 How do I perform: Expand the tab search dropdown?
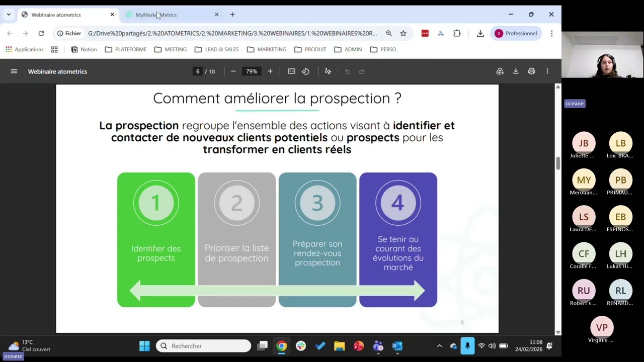9,15
